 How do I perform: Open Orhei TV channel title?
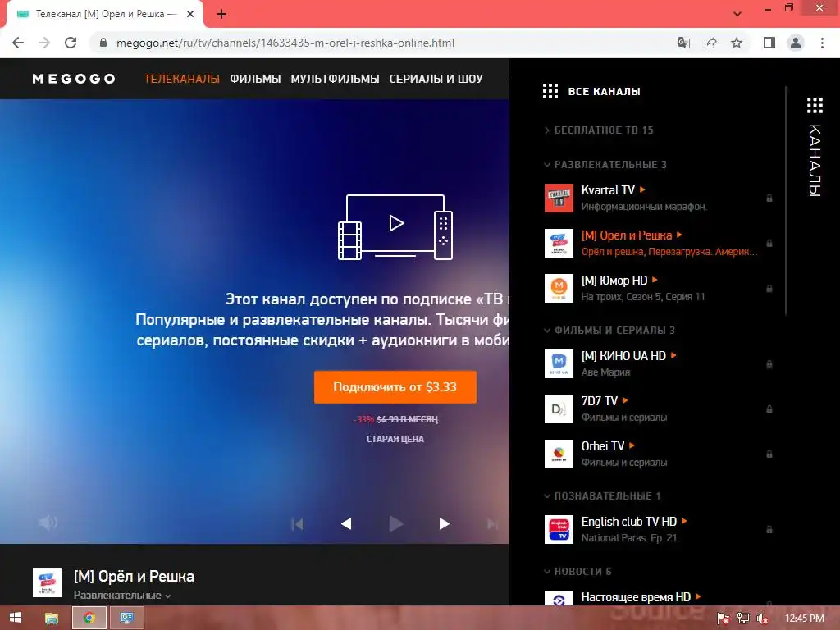(x=603, y=445)
